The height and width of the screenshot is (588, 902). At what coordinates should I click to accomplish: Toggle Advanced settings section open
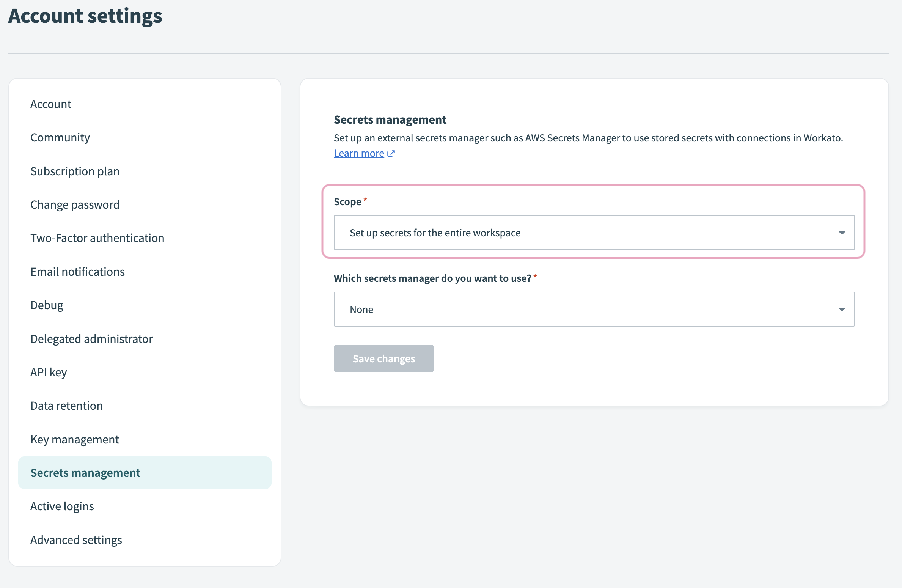point(76,539)
